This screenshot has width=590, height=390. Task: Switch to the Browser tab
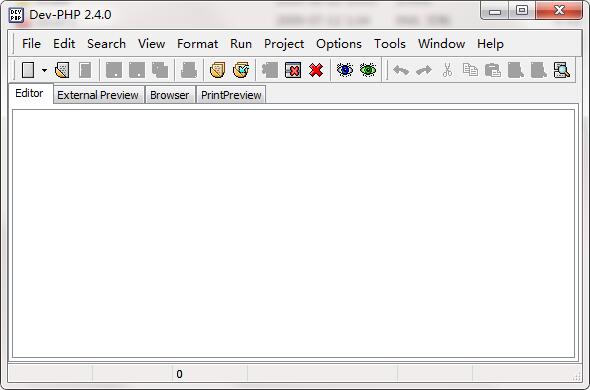pyautogui.click(x=169, y=95)
